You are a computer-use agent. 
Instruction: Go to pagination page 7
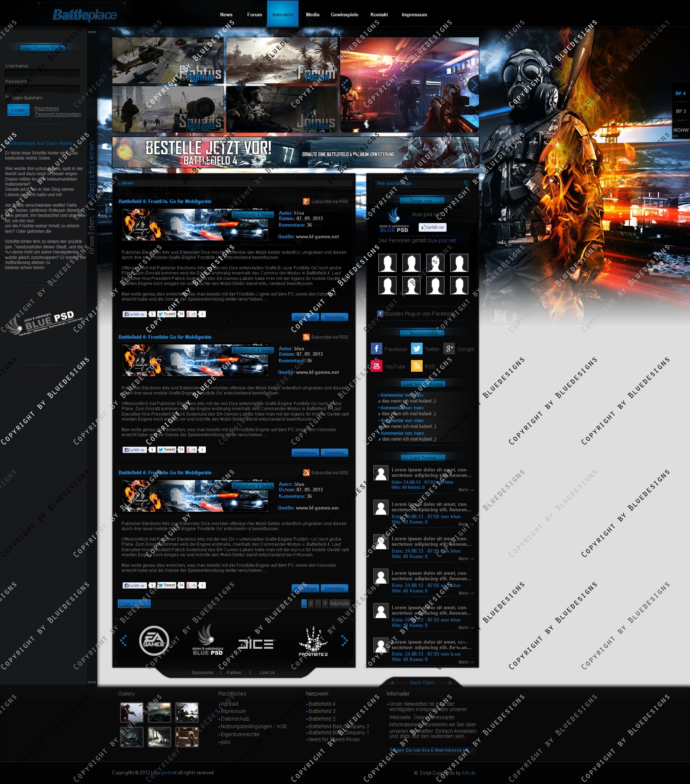(x=325, y=604)
